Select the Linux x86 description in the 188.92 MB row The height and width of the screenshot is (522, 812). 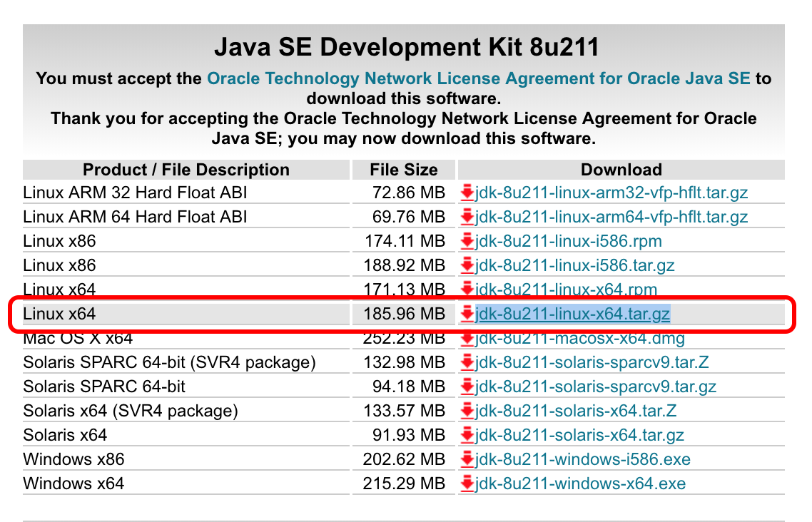pyautogui.click(x=59, y=265)
